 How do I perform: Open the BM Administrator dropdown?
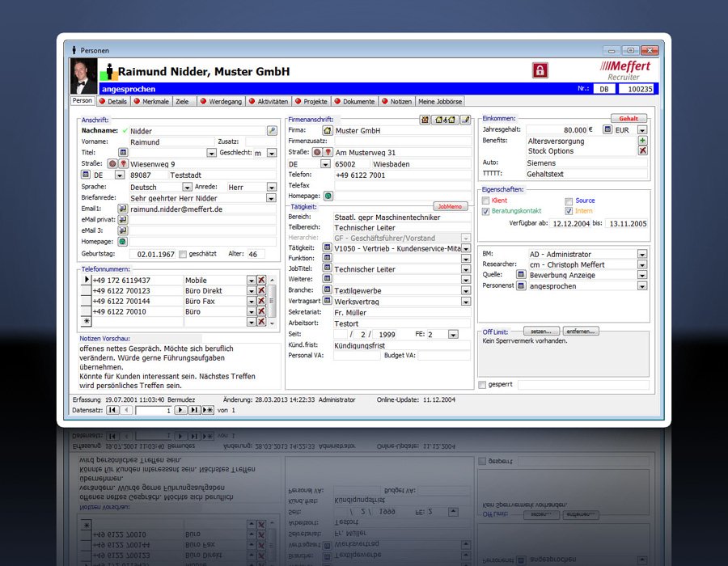pos(642,254)
